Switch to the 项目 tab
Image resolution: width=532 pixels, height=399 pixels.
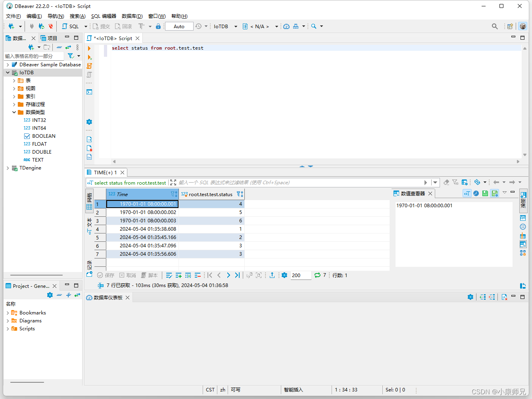pos(49,38)
